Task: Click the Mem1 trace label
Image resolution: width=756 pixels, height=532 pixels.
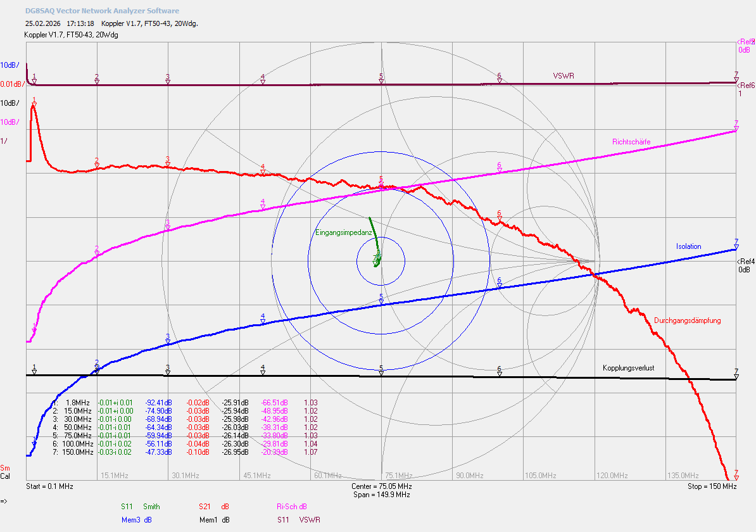Action: pos(209,520)
